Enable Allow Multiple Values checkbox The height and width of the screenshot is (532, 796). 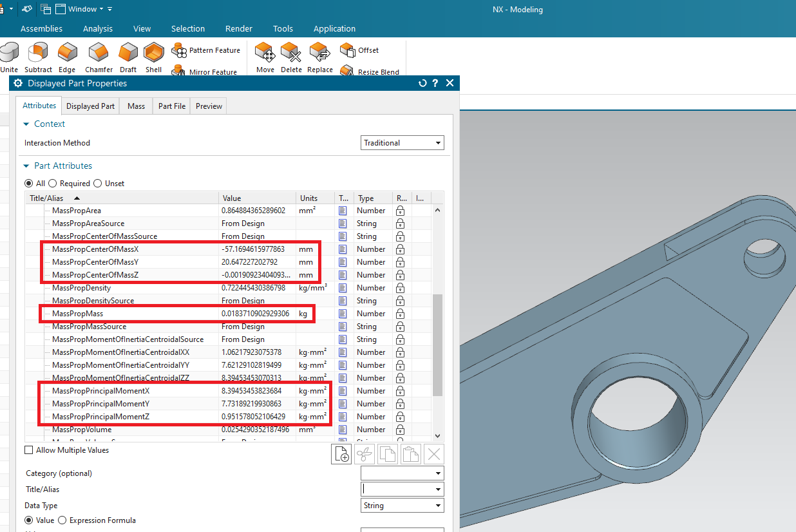28,450
